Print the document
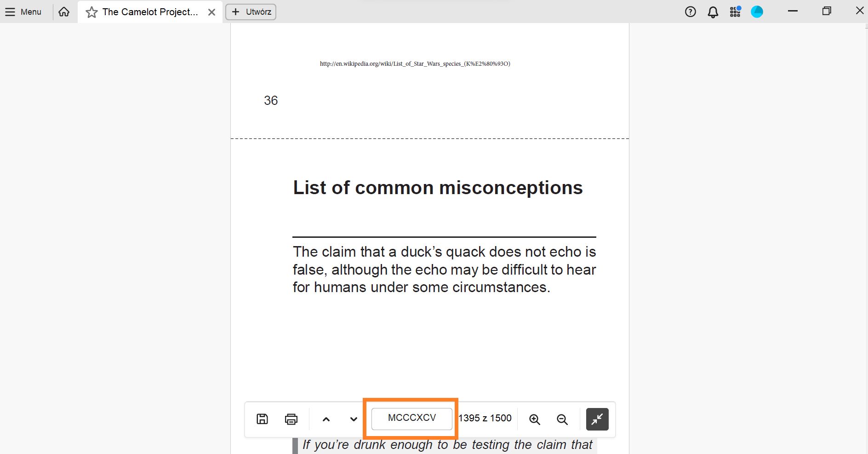868x454 pixels. (291, 419)
